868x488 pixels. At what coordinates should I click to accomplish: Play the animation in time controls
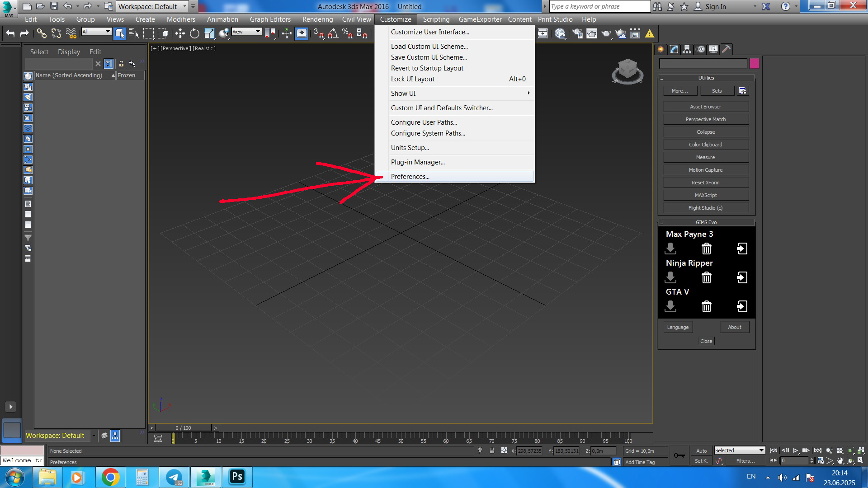coord(795,450)
